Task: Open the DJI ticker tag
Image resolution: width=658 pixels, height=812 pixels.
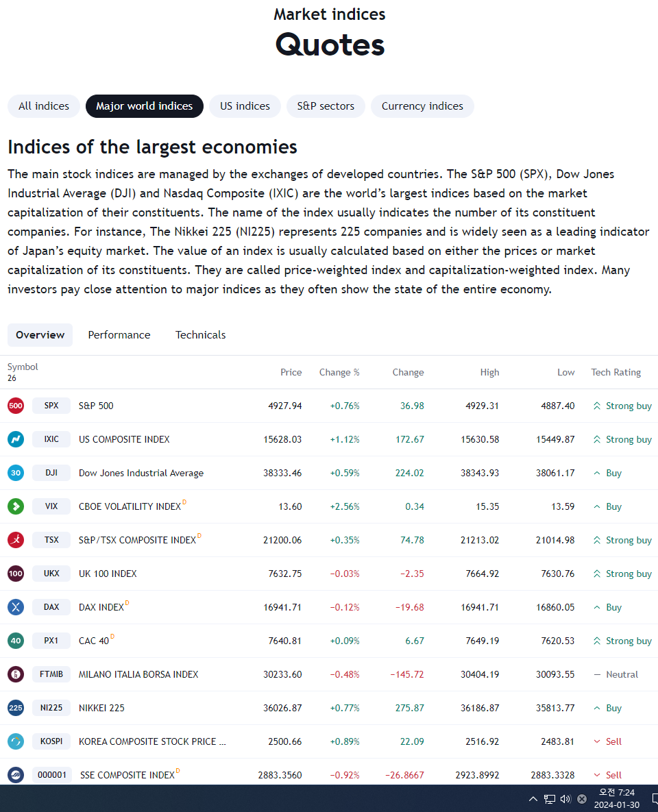Action: click(51, 473)
